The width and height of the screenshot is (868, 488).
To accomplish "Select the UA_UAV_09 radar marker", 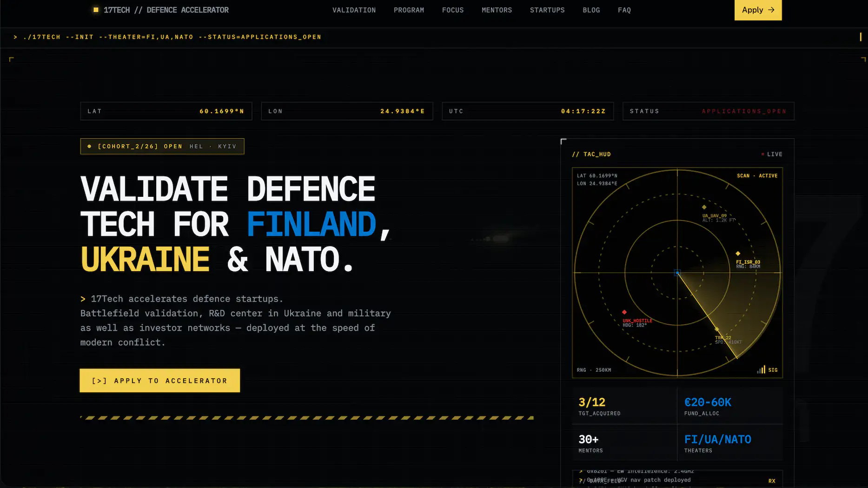I will 704,207.
